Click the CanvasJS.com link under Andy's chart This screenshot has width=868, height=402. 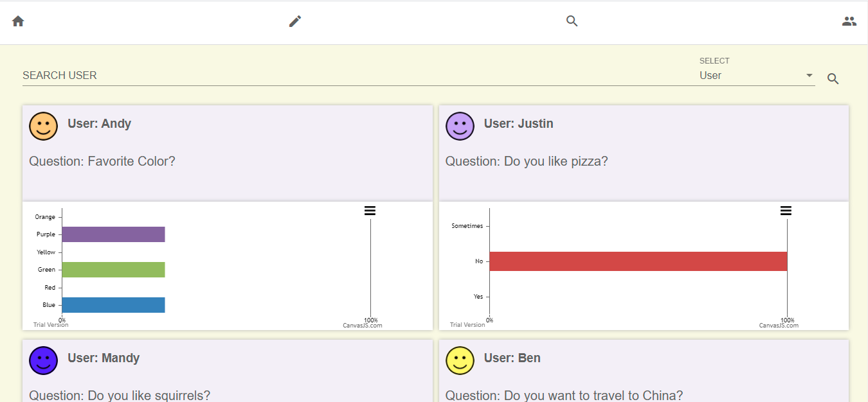(x=363, y=325)
